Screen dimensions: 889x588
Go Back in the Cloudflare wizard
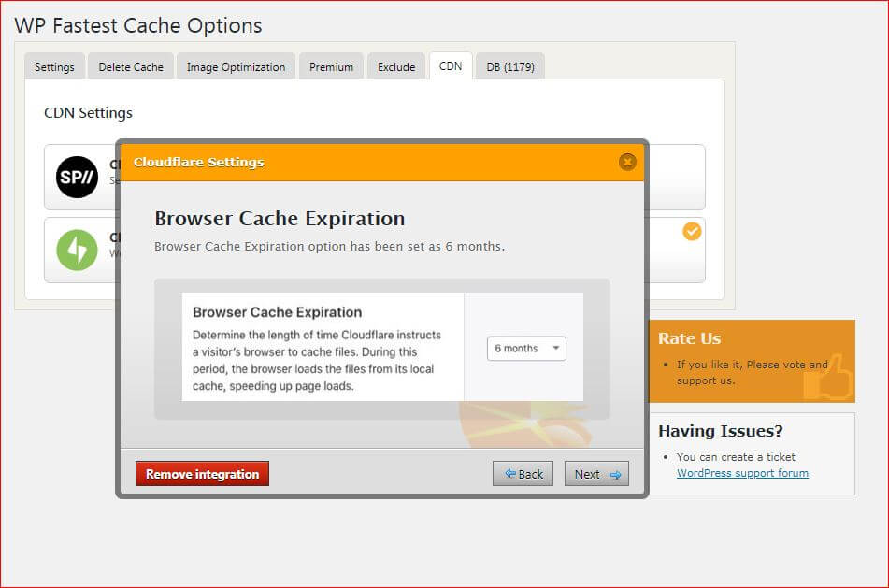pyautogui.click(x=523, y=473)
